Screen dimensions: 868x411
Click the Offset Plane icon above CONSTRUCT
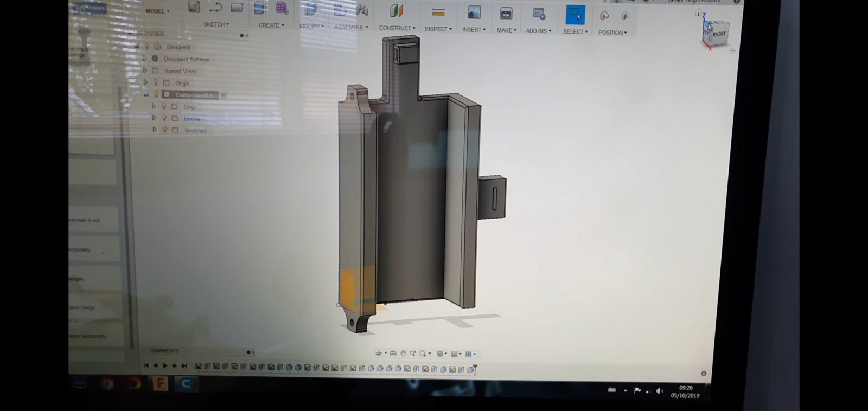pyautogui.click(x=397, y=11)
